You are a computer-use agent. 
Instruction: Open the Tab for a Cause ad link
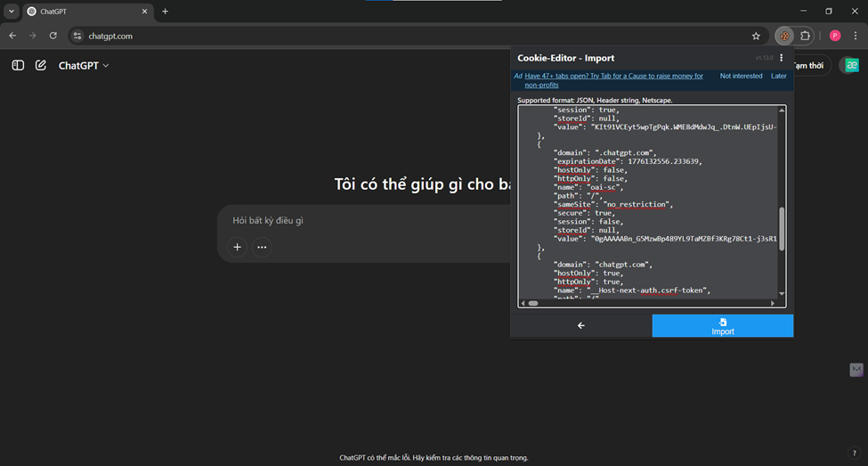click(613, 80)
